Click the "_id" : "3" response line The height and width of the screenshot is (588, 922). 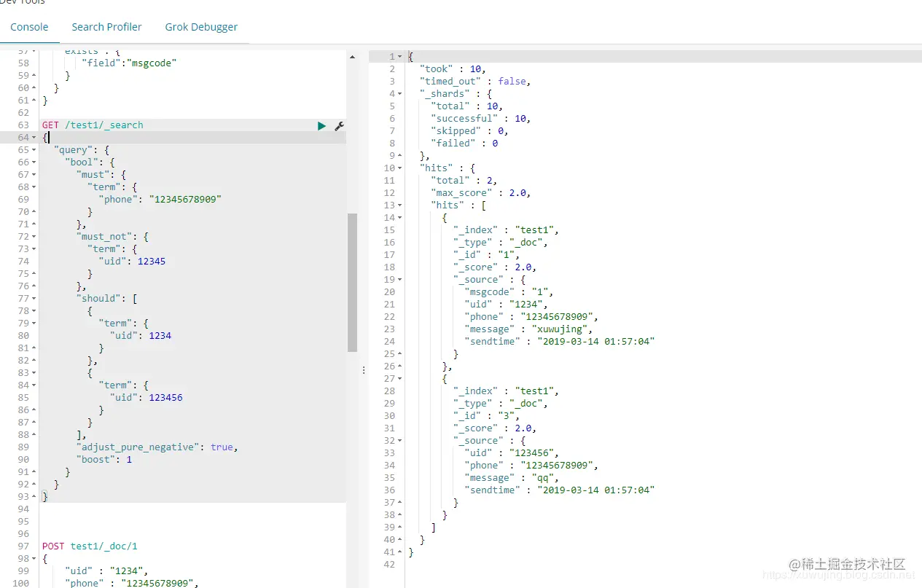[x=486, y=416]
